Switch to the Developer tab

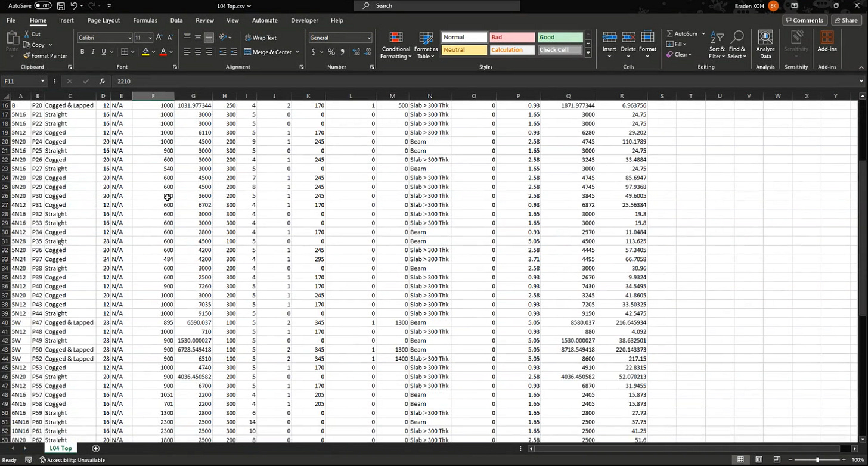pos(305,20)
